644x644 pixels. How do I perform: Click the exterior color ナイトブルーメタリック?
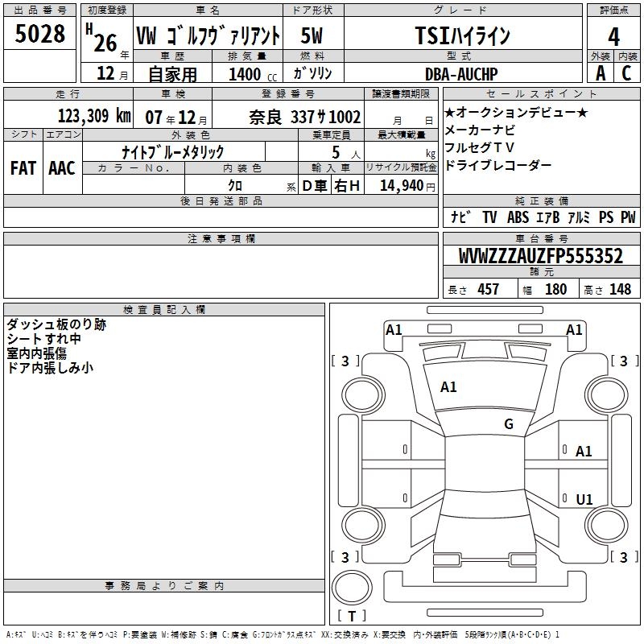tap(173, 152)
